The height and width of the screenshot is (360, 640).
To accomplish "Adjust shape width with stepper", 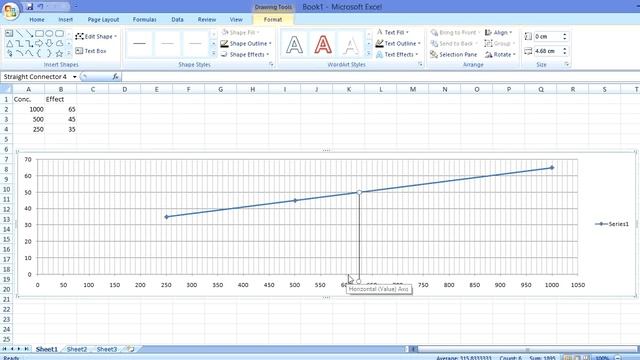I will click(x=565, y=51).
